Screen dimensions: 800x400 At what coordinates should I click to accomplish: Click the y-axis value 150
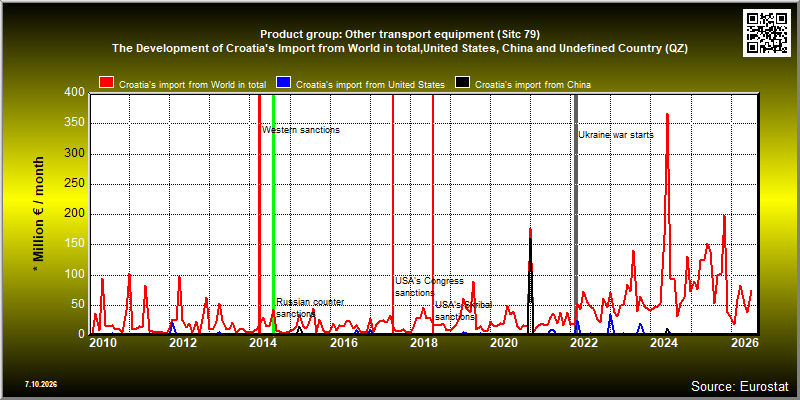74,245
